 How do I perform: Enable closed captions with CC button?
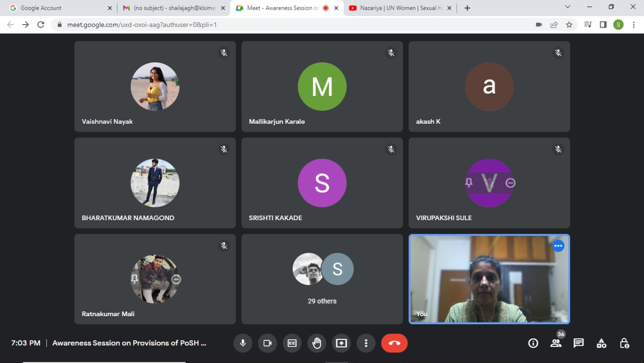pos(292,343)
